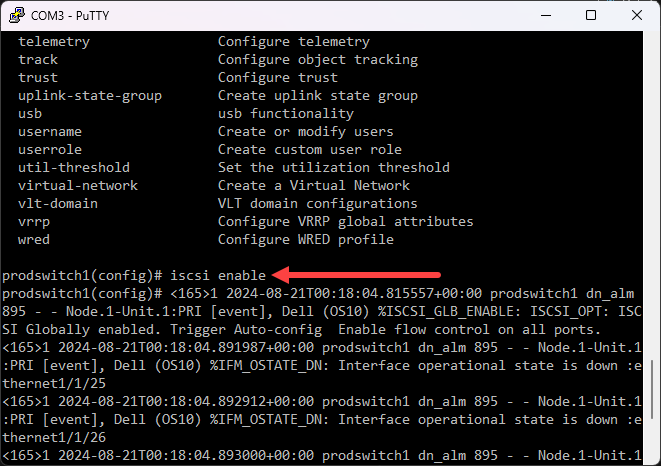Open the PuTTY system menu icon
Image resolution: width=661 pixels, height=466 pixels.
[x=16, y=15]
